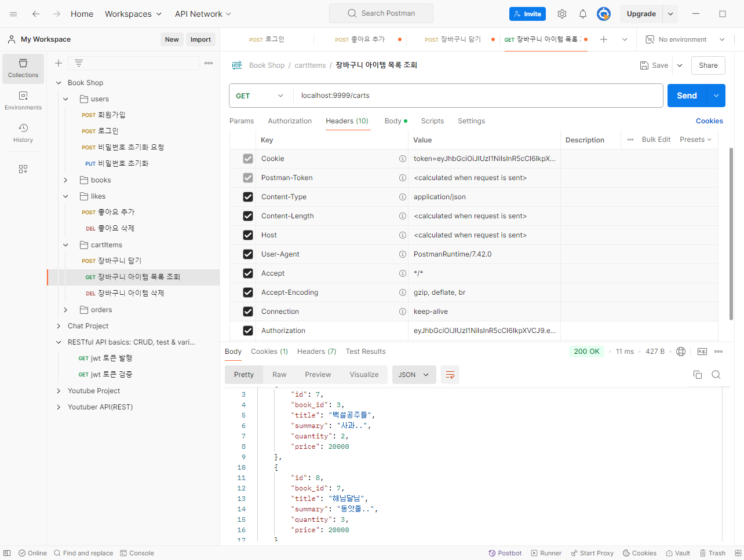Screen dimensions: 744x560
Task: Uncheck the Accept-Encoding header
Action: pos(248,292)
